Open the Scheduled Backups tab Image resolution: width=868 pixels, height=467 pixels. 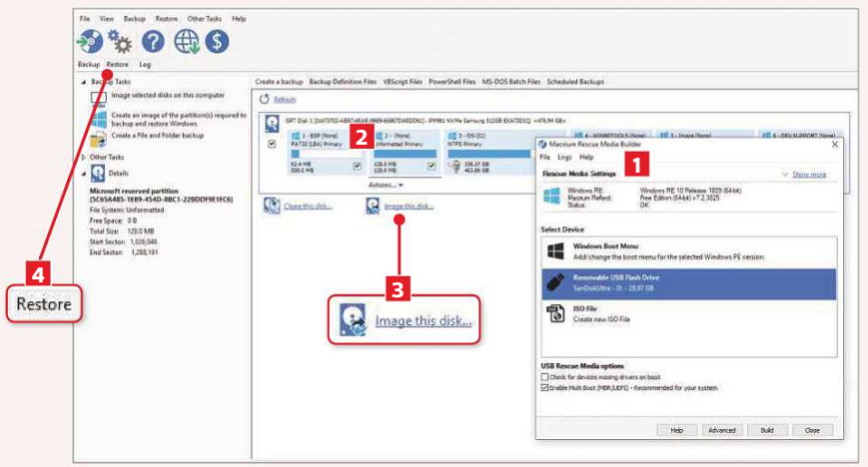point(575,82)
